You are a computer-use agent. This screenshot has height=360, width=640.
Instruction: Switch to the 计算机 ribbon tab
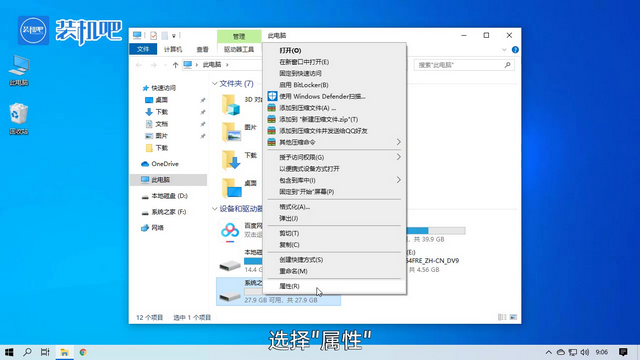(173, 49)
